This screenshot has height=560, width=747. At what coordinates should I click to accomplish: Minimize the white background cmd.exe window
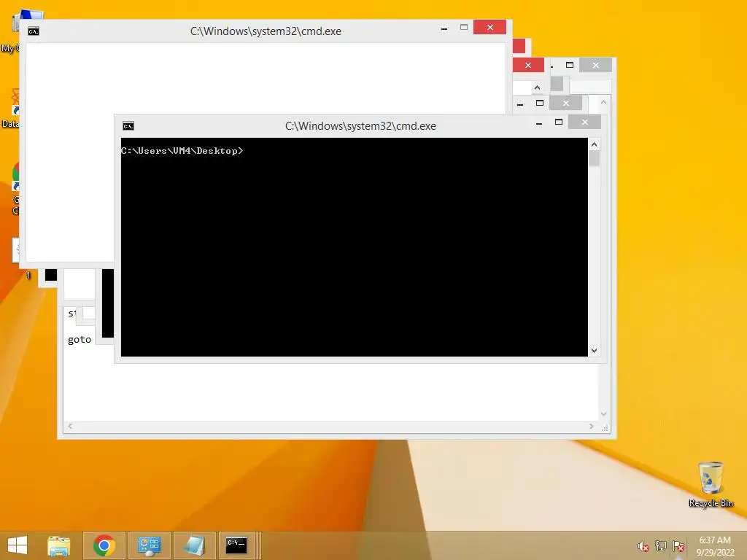(444, 28)
